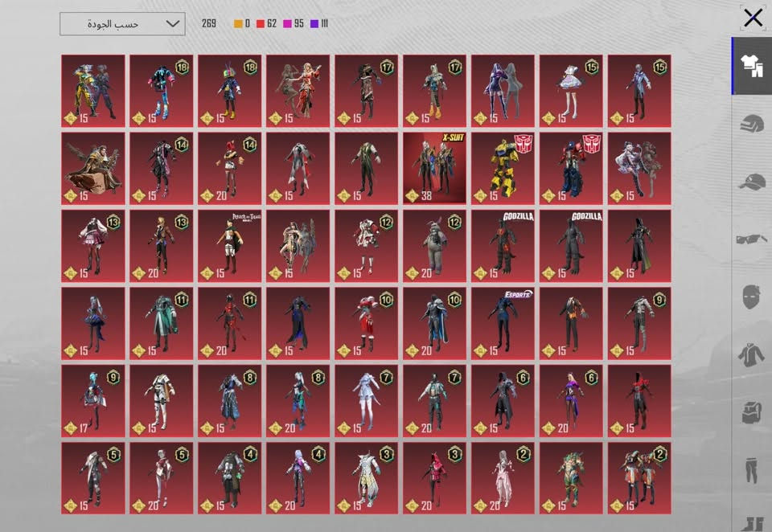Pick the Esports labeled outfit card
The height and width of the screenshot is (532, 772).
503,323
